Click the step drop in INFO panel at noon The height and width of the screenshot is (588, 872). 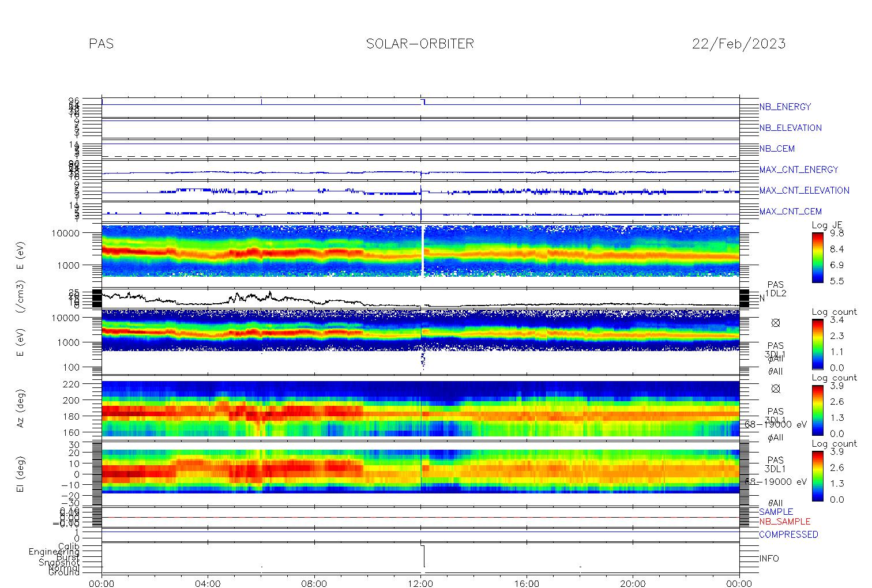424,556
